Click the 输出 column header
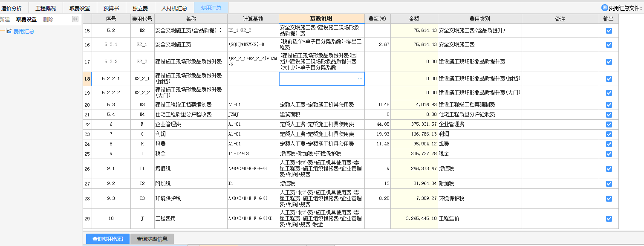The height and width of the screenshot is (246, 644). (609, 19)
